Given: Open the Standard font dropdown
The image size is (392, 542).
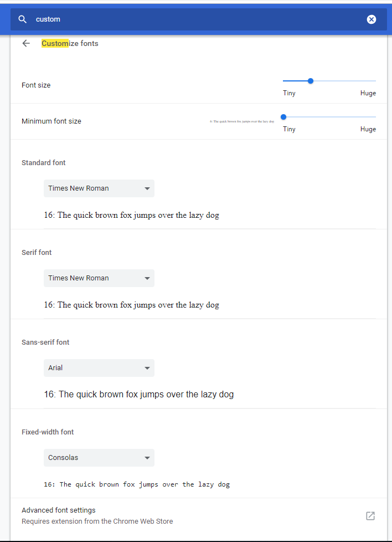Looking at the screenshot, I should click(x=99, y=188).
